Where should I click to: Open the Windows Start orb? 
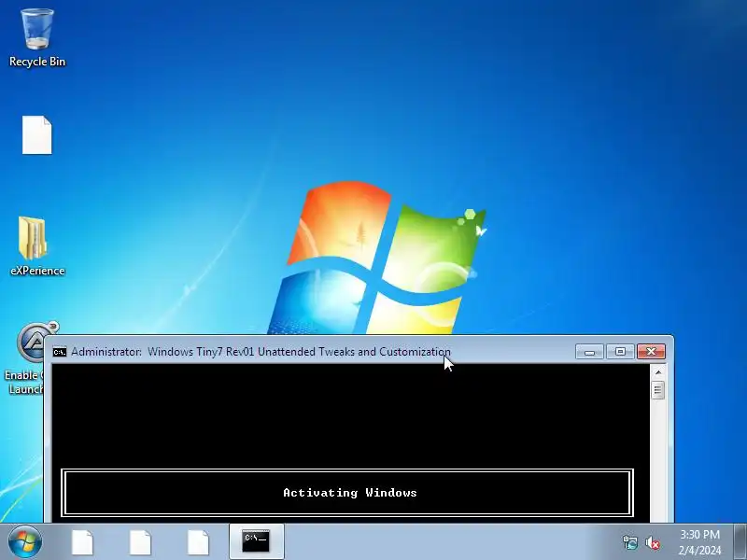(x=25, y=542)
